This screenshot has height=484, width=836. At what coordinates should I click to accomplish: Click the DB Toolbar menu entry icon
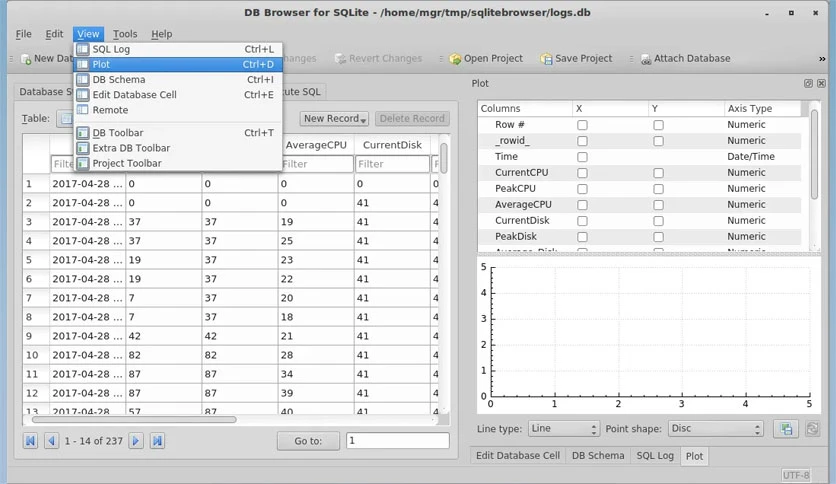(83, 133)
